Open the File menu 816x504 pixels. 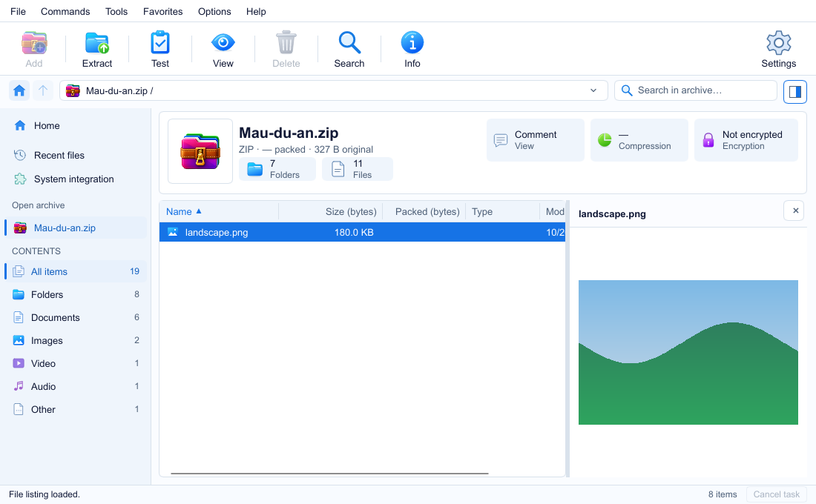point(18,11)
